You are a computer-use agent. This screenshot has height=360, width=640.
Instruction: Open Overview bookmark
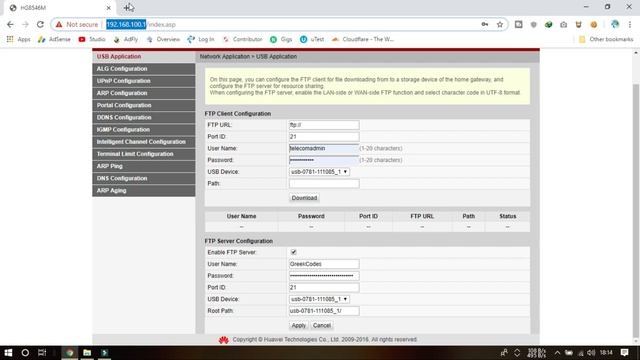(163, 39)
